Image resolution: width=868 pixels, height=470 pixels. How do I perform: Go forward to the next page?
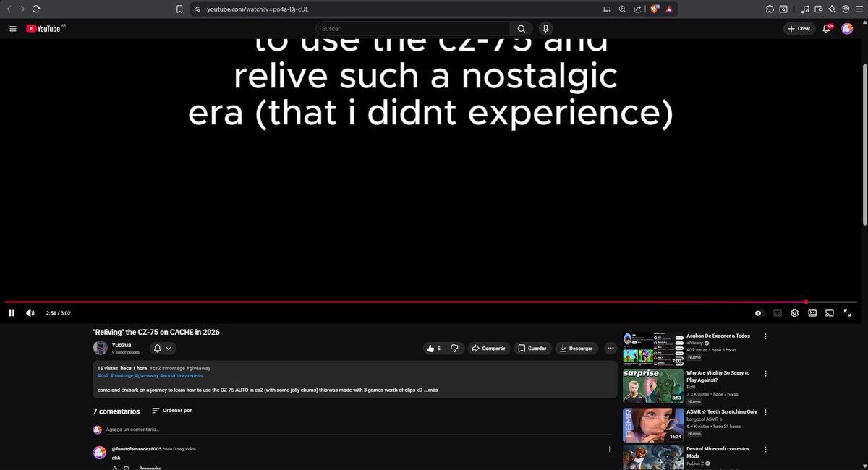point(22,9)
